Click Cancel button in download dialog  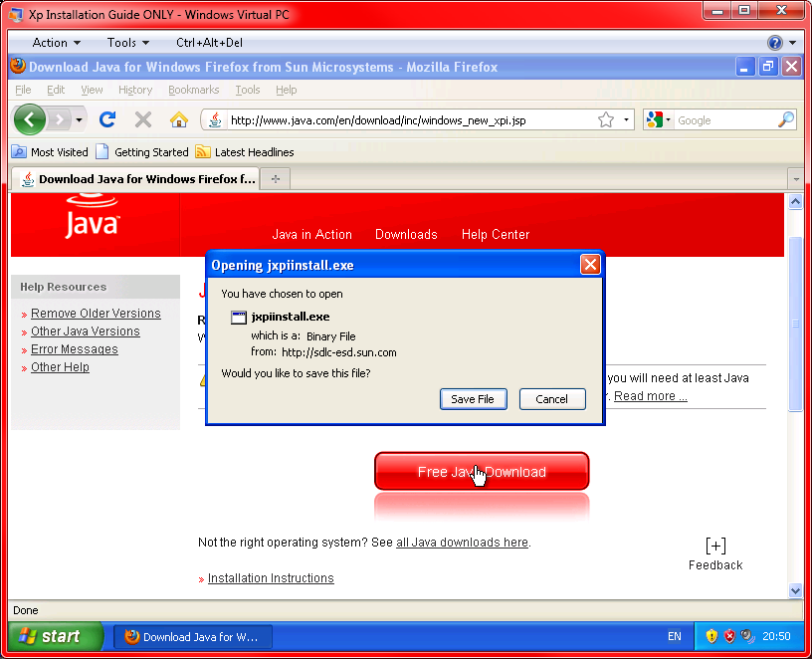(x=552, y=399)
